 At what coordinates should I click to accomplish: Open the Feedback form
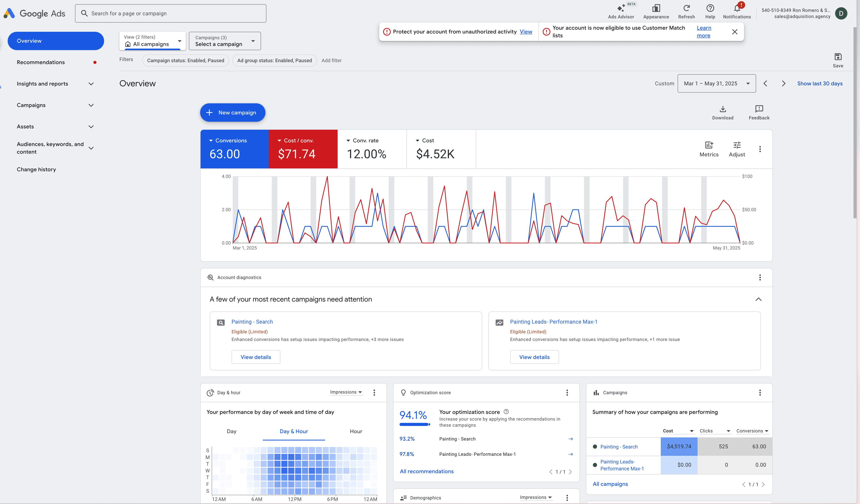click(759, 109)
